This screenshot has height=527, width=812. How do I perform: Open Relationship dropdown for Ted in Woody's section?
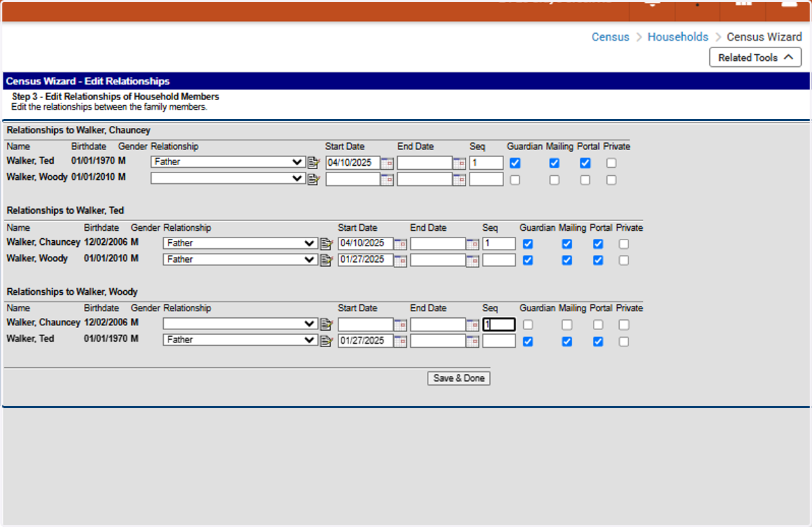(x=241, y=340)
